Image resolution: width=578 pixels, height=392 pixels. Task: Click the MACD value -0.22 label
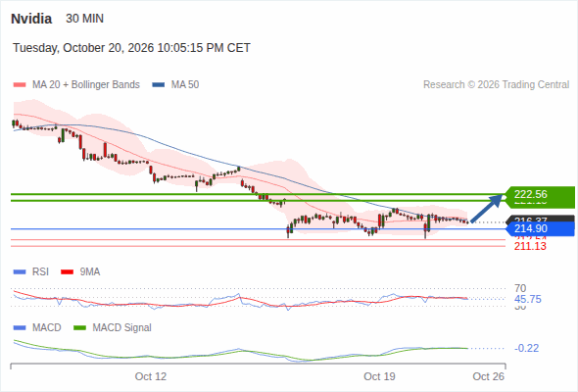[526, 348]
